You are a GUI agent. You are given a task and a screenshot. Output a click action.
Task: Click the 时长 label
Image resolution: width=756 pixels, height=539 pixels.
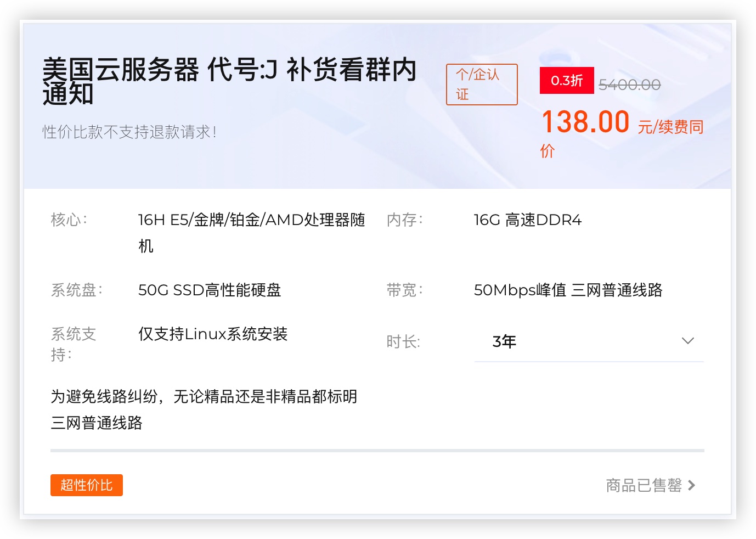[403, 342]
